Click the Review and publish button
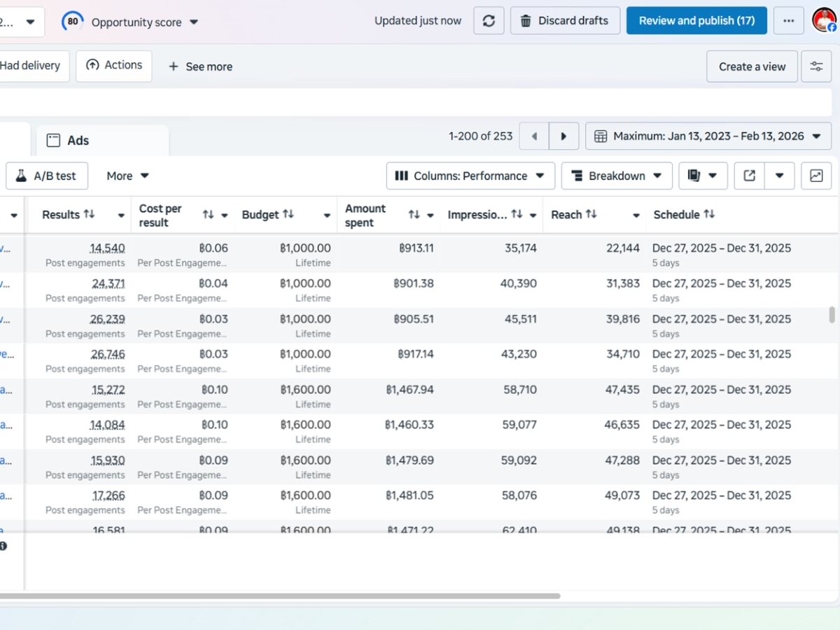Screen dimensions: 840x630 pos(696,20)
